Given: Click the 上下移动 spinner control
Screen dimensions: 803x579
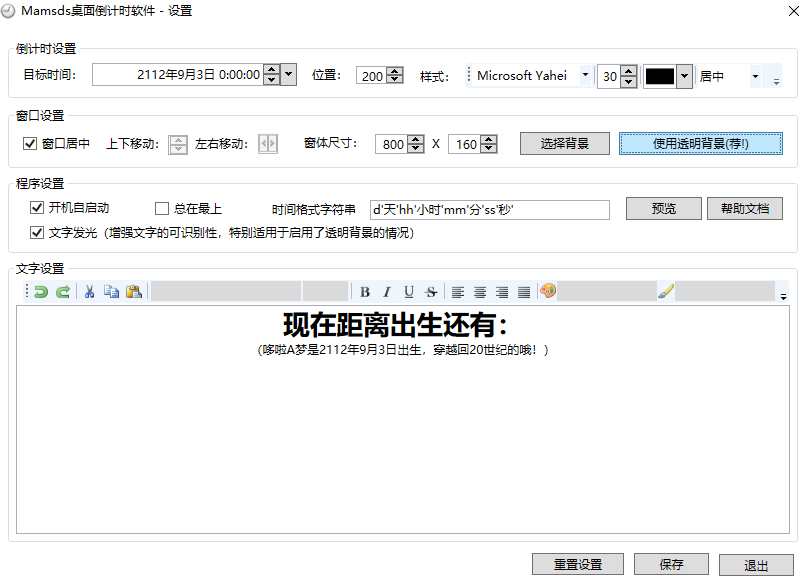Looking at the screenshot, I should click(x=178, y=144).
